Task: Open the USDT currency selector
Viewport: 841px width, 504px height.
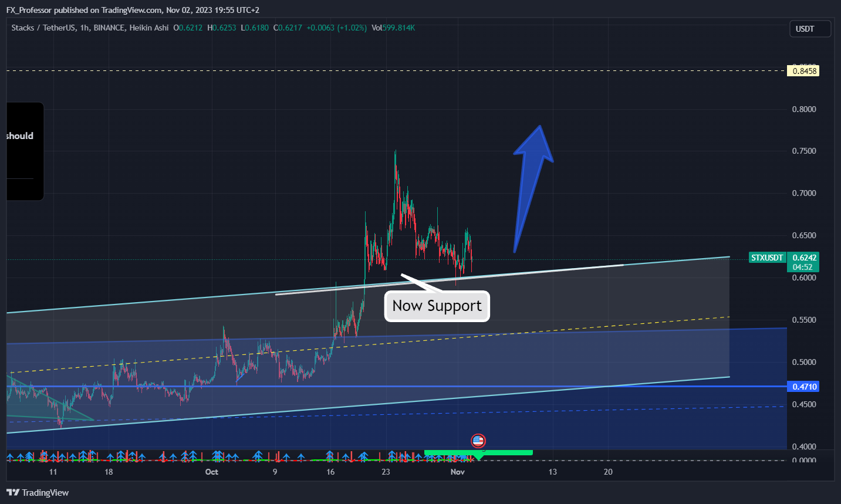Action: click(x=810, y=29)
